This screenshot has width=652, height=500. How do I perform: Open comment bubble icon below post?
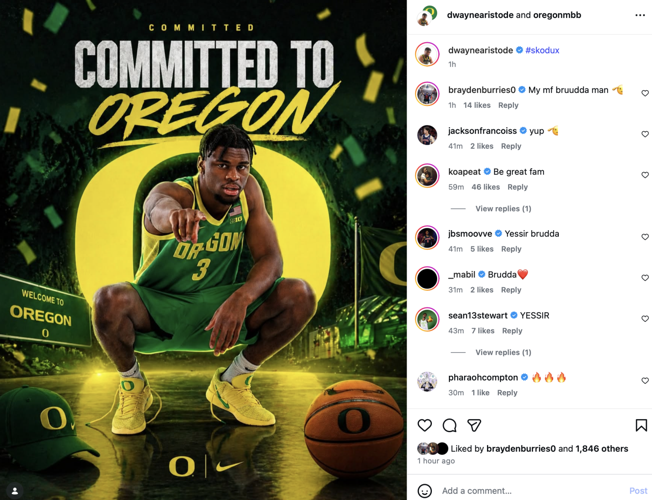[x=449, y=425]
